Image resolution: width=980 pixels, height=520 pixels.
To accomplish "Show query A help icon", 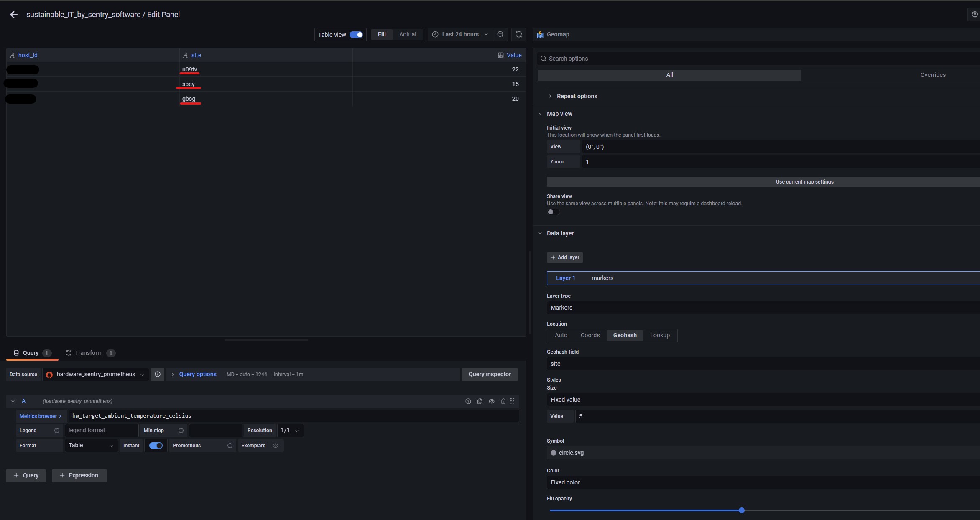I will tap(468, 401).
